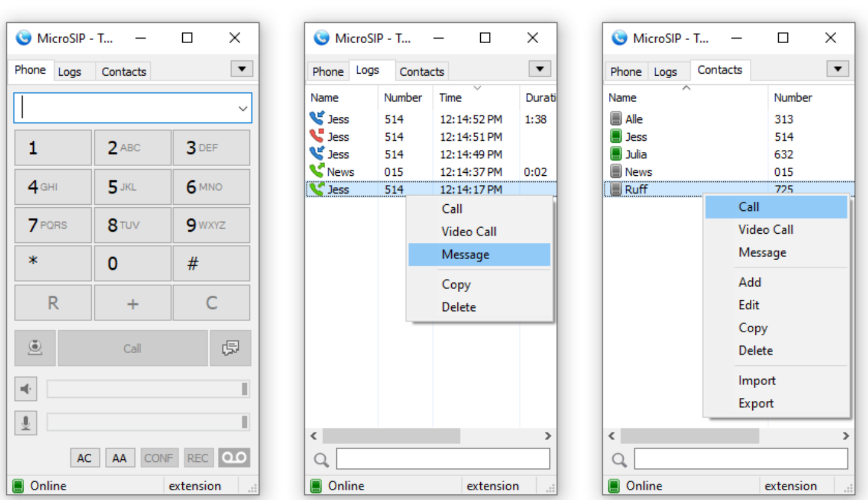The image size is (868, 500).
Task: Select the microphone icon
Action: tap(25, 423)
